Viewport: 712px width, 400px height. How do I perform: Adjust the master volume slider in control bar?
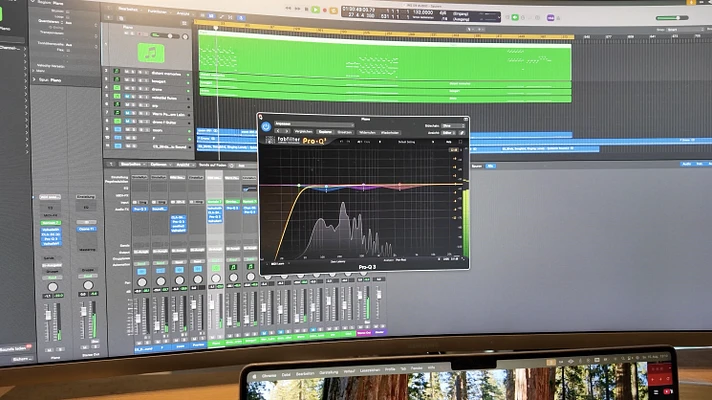tap(672, 18)
